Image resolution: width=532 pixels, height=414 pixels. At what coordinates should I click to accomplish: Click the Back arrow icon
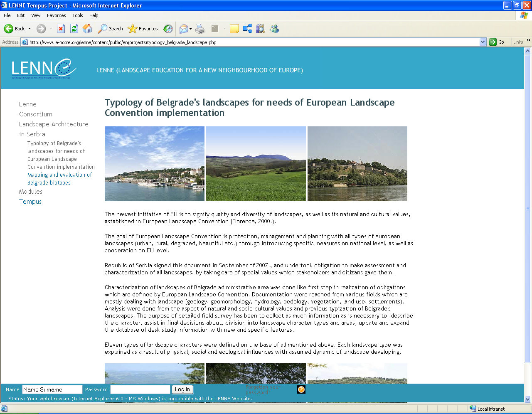[x=8, y=29]
